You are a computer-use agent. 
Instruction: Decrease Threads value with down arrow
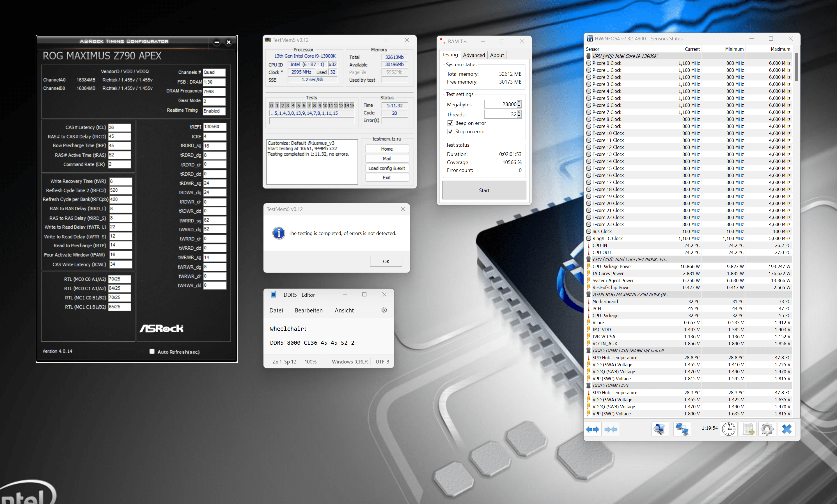click(x=519, y=116)
